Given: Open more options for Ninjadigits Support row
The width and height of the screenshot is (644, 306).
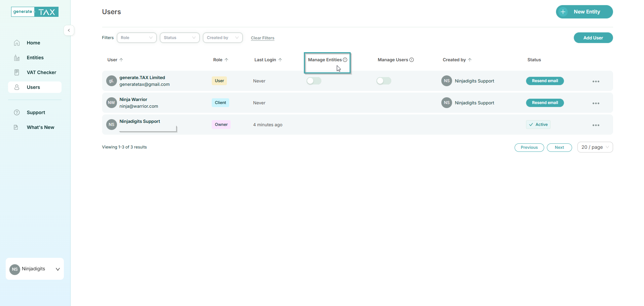Looking at the screenshot, I should coord(596,125).
